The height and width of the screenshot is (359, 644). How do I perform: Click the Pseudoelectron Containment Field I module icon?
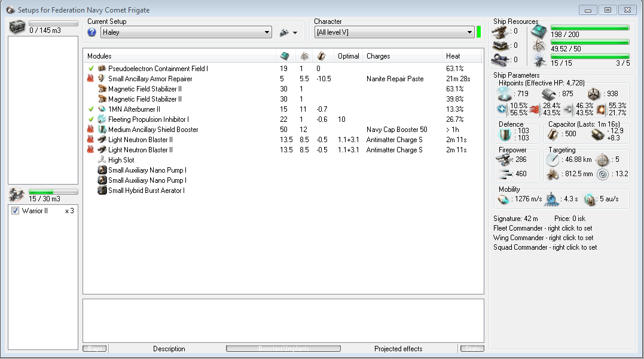[102, 69]
